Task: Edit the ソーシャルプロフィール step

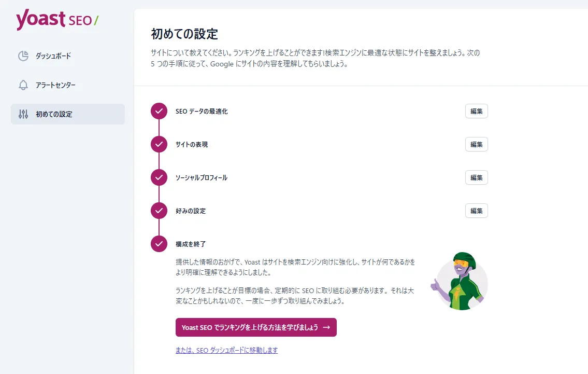Action: [x=476, y=177]
